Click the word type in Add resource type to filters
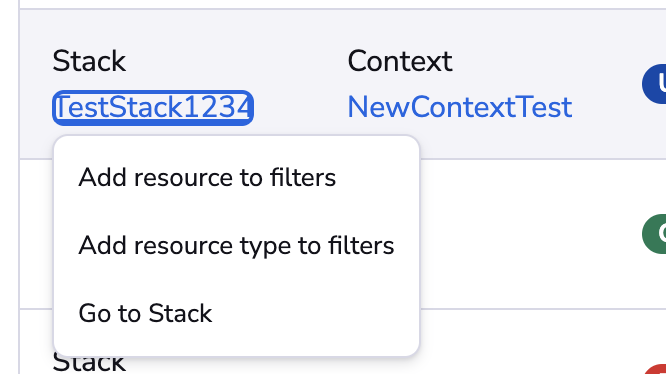 pyautogui.click(x=265, y=246)
